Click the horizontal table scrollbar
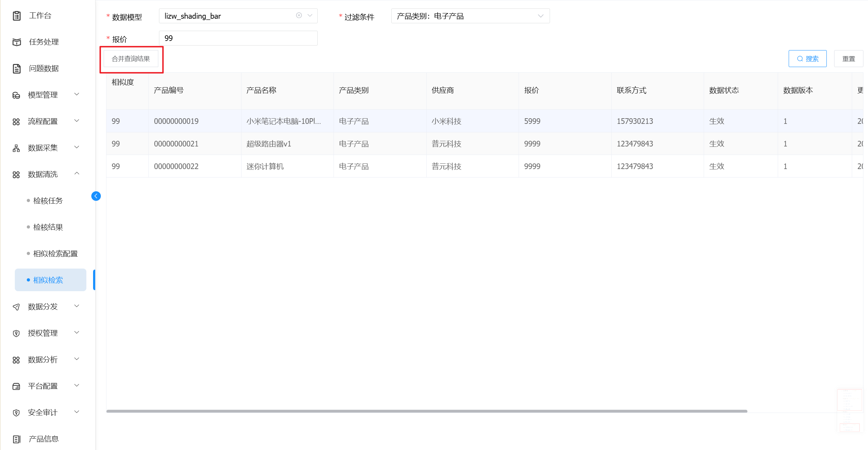This screenshot has width=868, height=450. click(427, 411)
